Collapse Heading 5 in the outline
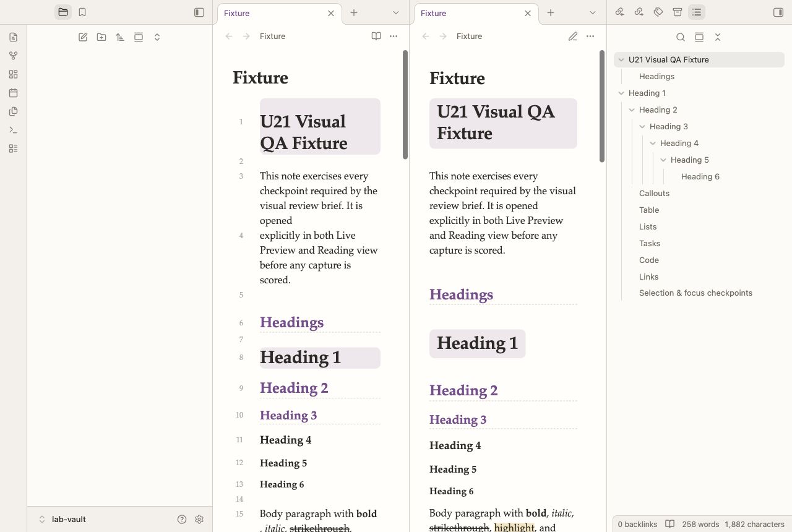The image size is (792, 532). click(x=663, y=160)
